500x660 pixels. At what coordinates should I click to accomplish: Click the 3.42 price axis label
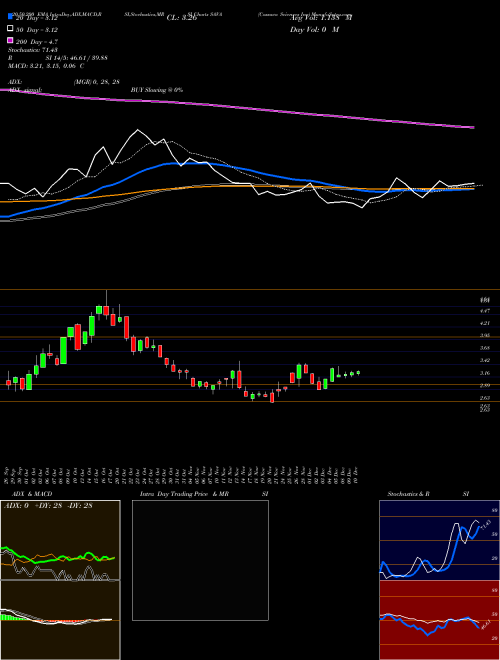click(x=485, y=360)
